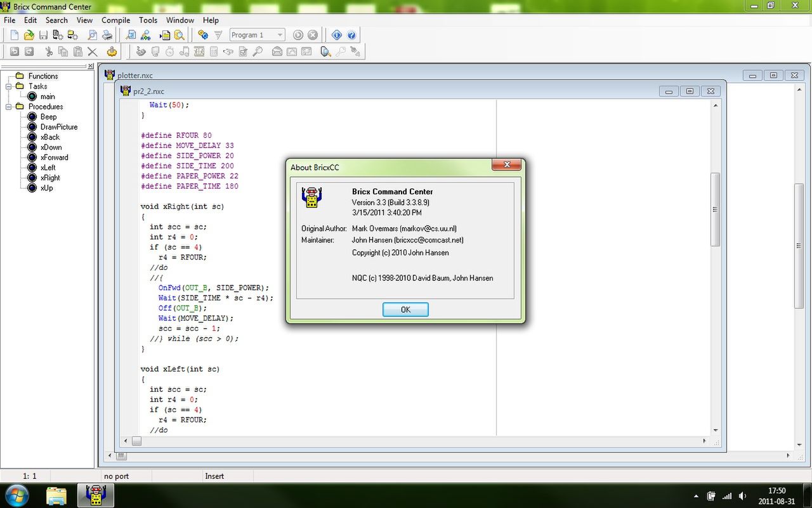Click the pr2_2.nxc horizontal scrollbar thumb
This screenshot has width=812, height=508.
tap(136, 441)
